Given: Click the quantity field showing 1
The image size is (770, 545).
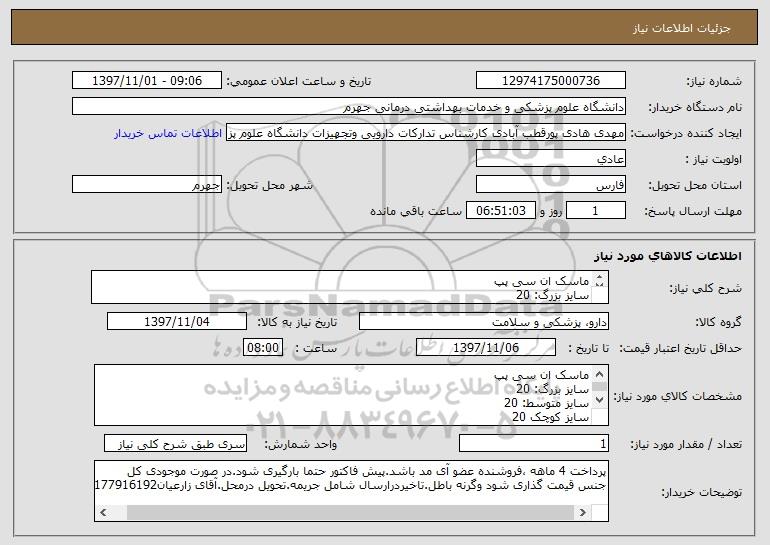Looking at the screenshot, I should [534, 444].
